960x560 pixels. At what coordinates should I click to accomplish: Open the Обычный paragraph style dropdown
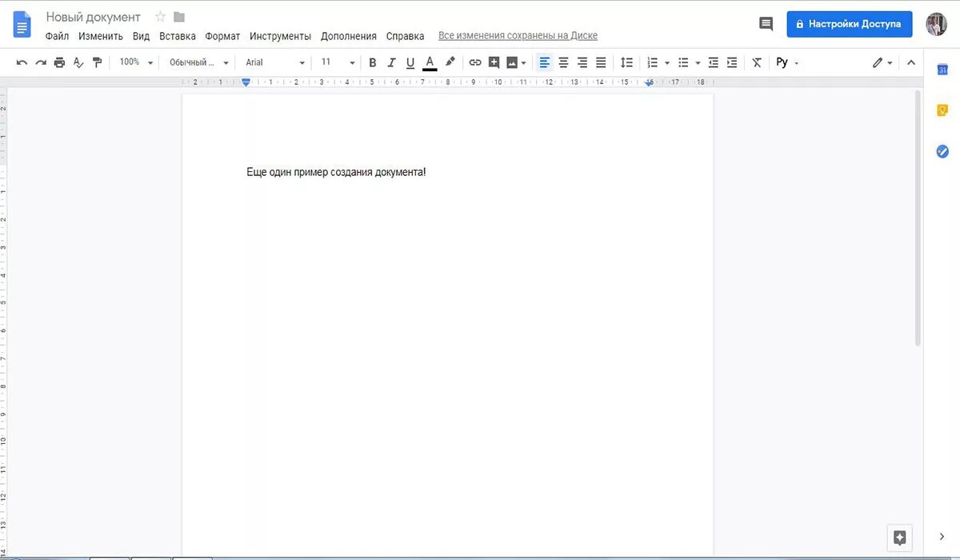tap(198, 62)
